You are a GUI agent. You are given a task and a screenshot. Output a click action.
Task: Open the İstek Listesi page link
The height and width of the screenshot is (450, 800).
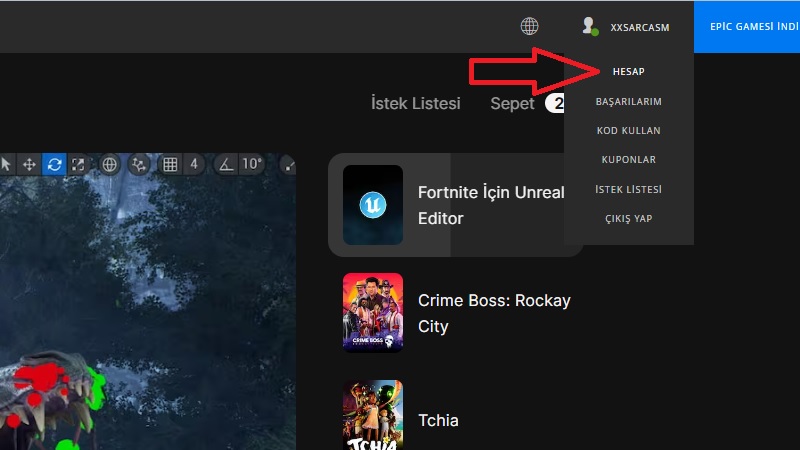pos(415,104)
